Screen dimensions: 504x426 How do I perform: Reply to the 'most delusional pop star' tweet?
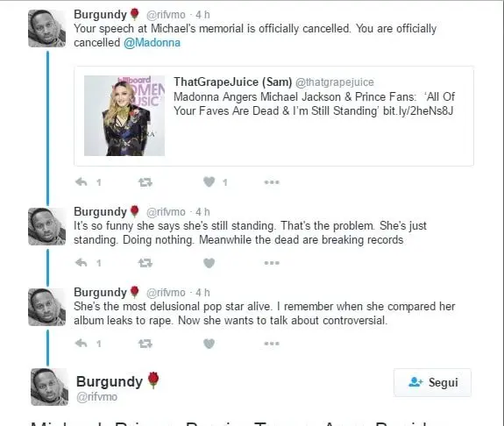[82, 344]
